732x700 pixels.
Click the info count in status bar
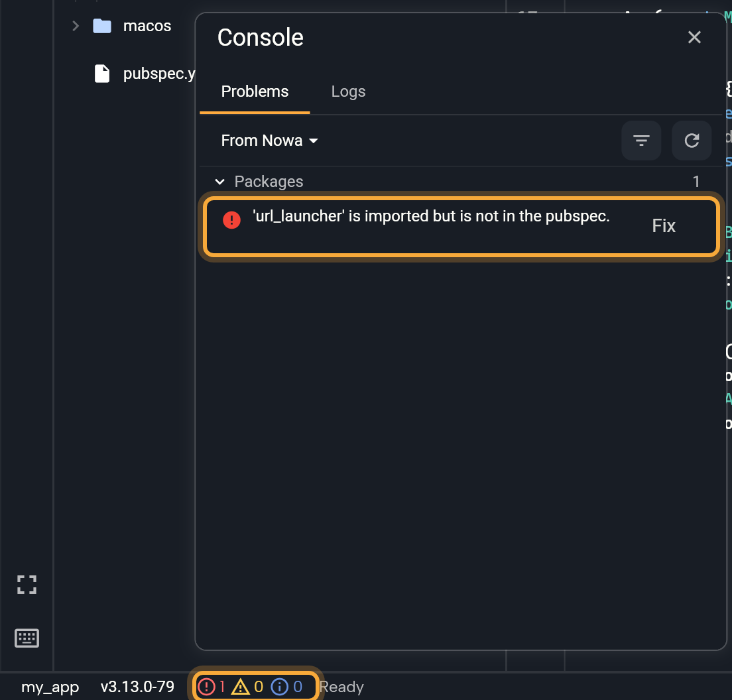tap(286, 687)
